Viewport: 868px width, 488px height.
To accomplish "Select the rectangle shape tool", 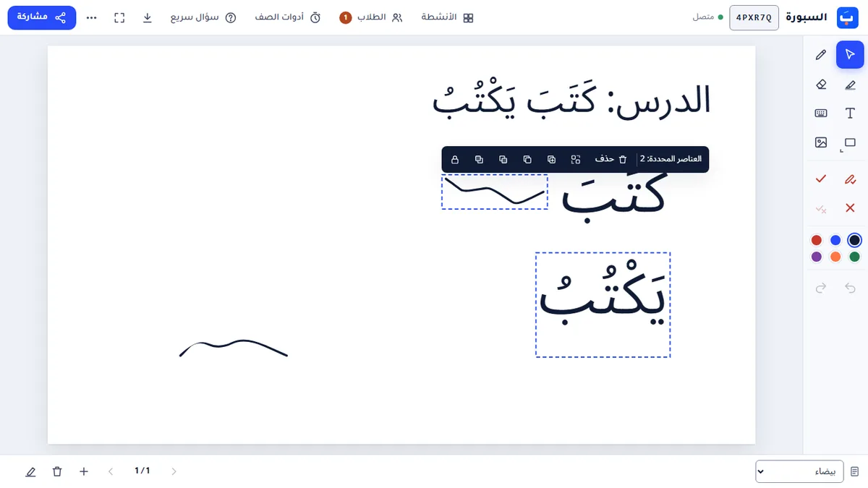I will [x=850, y=142].
